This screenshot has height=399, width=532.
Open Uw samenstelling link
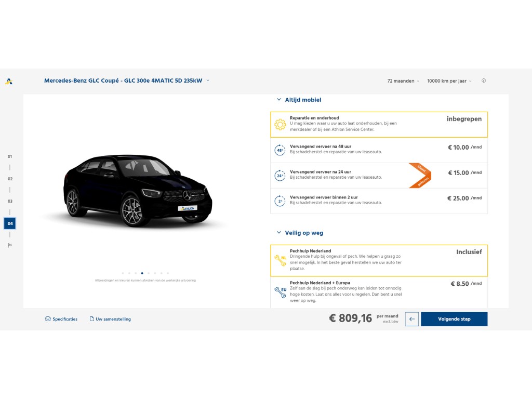point(113,319)
